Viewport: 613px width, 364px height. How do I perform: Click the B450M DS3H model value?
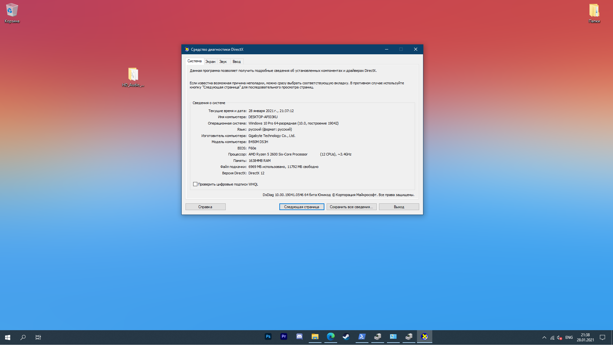(258, 142)
